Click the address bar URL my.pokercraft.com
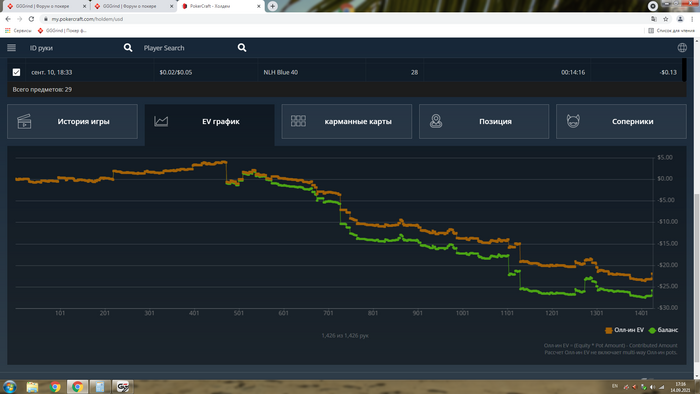 pyautogui.click(x=87, y=19)
